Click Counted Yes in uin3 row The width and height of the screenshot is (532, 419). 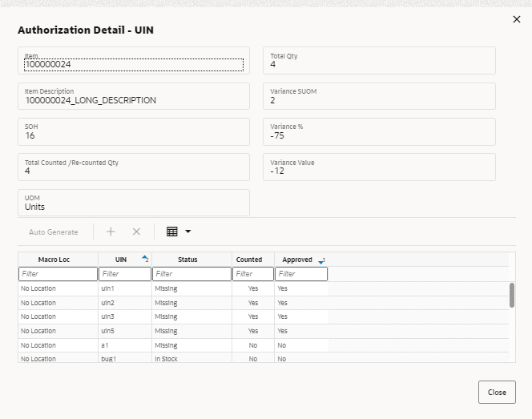click(x=253, y=316)
